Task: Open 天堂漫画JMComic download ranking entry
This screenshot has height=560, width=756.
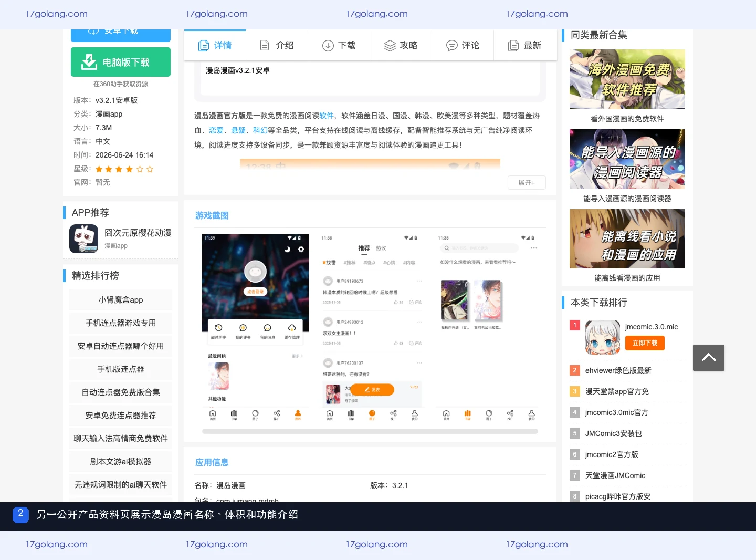Action: [x=615, y=475]
